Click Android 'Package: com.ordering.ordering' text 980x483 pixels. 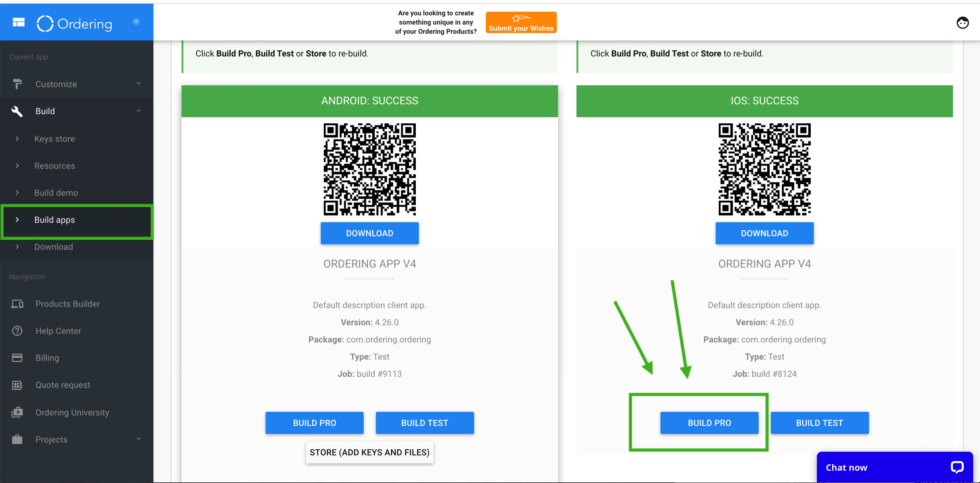(369, 340)
